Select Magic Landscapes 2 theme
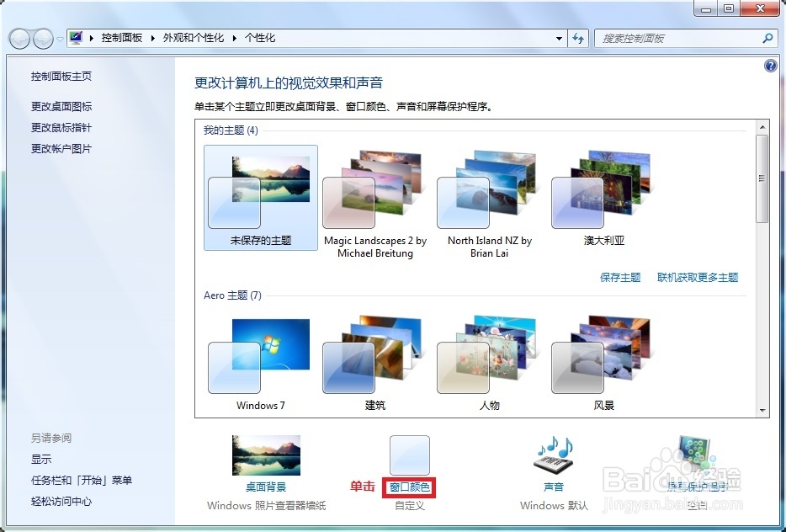Screen dimensions: 786x532 point(375,204)
